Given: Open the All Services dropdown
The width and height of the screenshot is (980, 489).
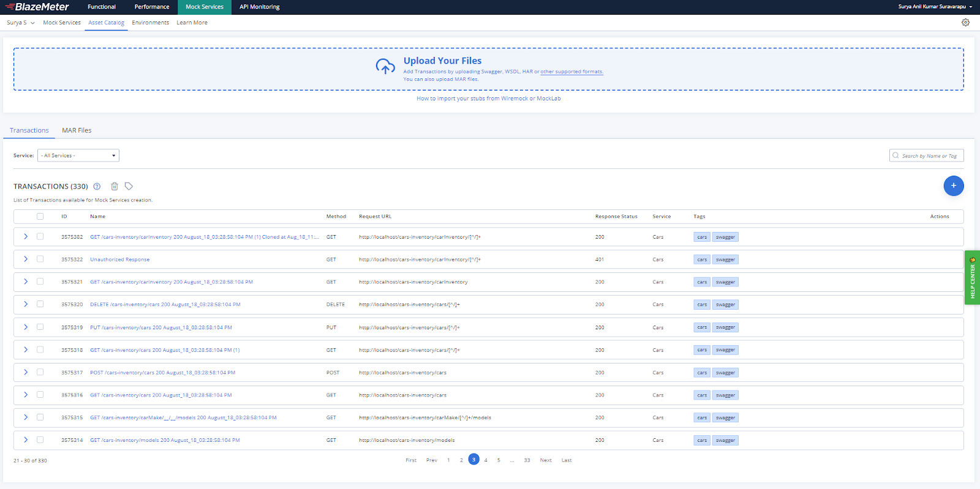Looking at the screenshot, I should click(x=78, y=155).
